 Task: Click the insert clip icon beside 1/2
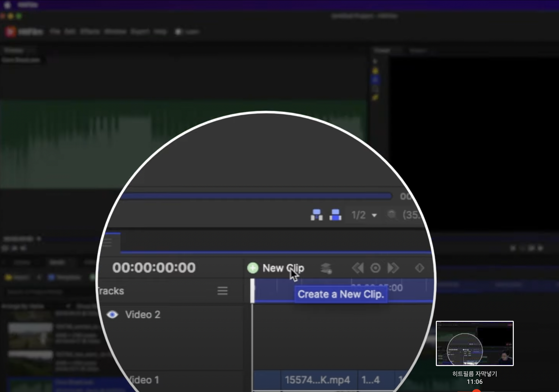[317, 215]
